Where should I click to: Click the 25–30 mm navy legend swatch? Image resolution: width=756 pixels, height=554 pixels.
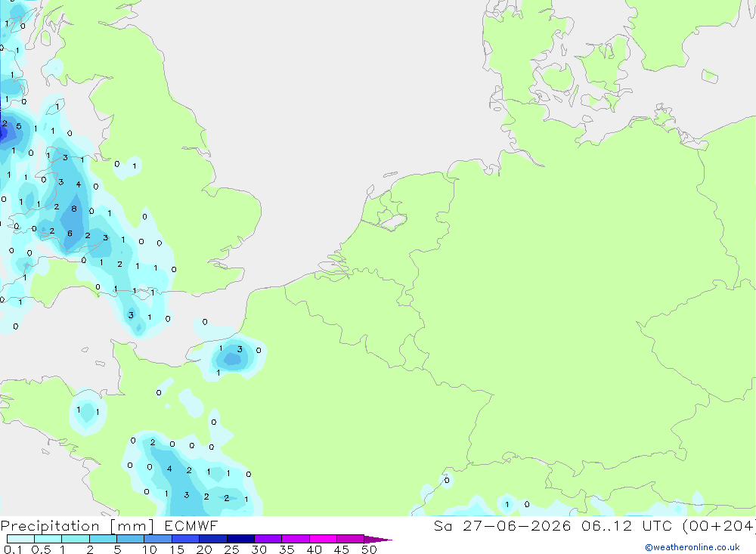pyautogui.click(x=240, y=539)
